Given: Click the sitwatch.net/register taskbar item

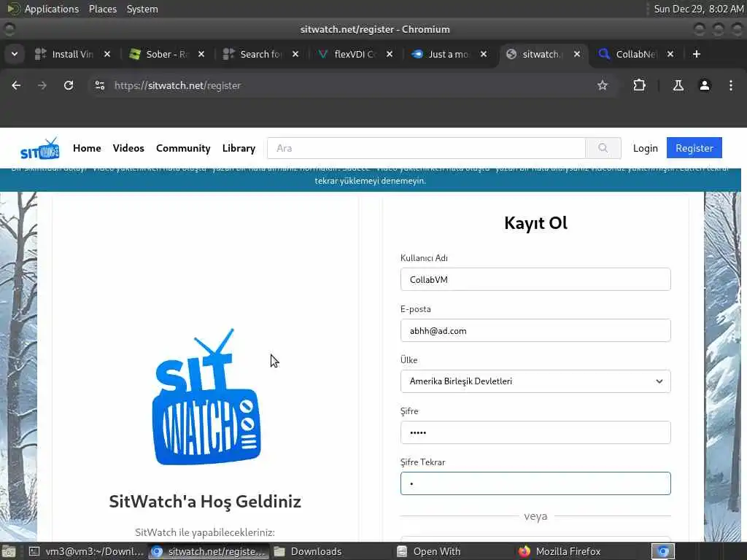Looking at the screenshot, I should 208,551.
